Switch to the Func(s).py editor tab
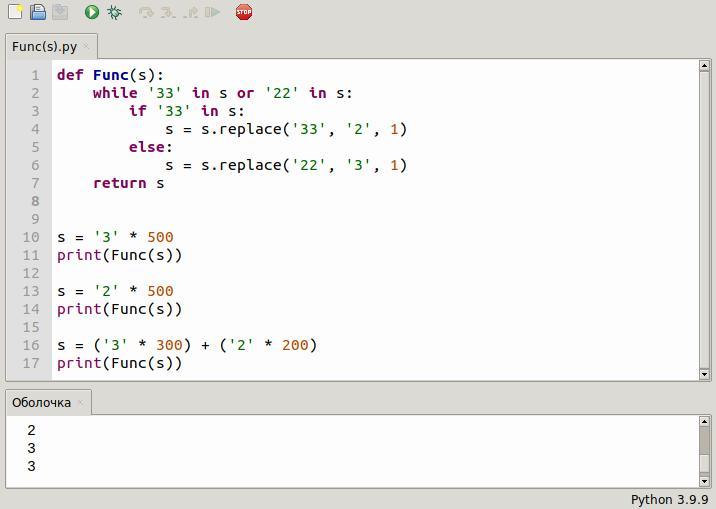The height and width of the screenshot is (509, 716). [x=44, y=46]
